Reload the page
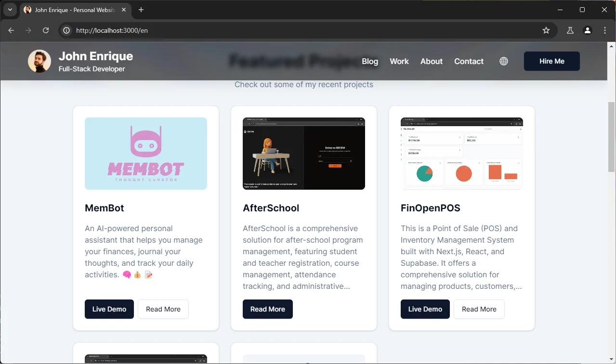Screen dimensions: 616x364 (x=46, y=30)
